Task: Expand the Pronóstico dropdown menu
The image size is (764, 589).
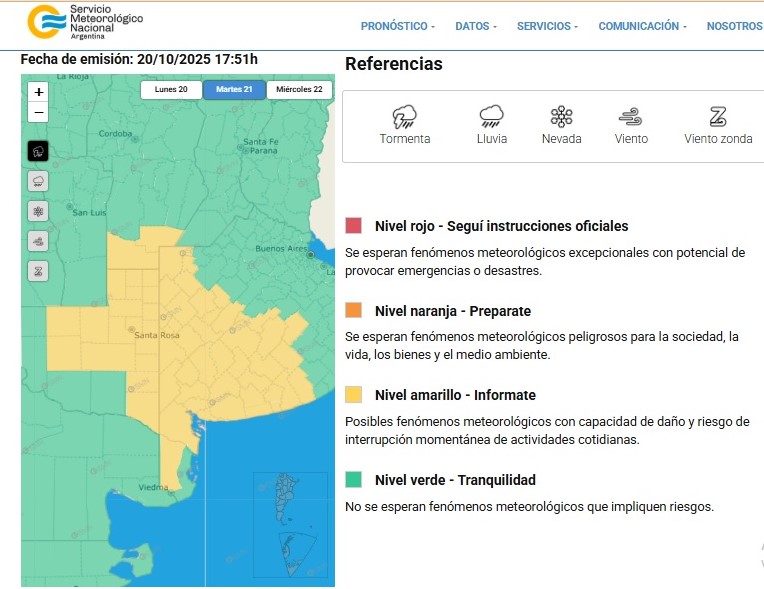Action: tap(397, 26)
